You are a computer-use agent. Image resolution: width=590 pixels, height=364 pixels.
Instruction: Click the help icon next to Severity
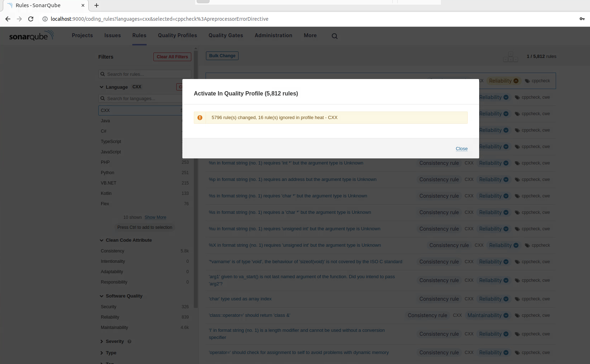click(x=129, y=341)
